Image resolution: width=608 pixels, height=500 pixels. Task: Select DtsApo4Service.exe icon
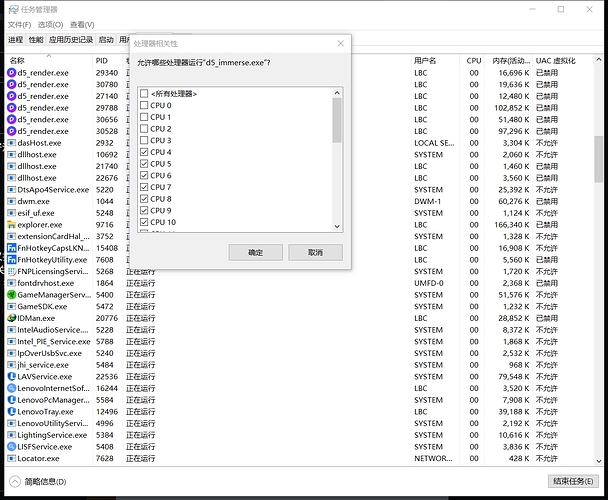coord(12,190)
